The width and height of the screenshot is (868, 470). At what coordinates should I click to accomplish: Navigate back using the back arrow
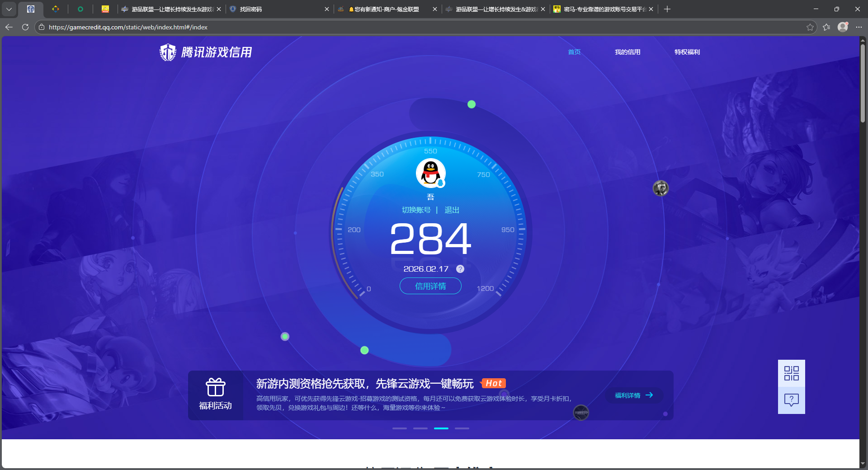pos(9,27)
